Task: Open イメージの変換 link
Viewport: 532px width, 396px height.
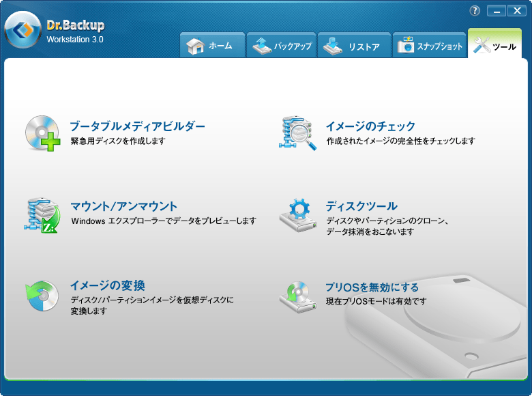Action: (x=108, y=285)
